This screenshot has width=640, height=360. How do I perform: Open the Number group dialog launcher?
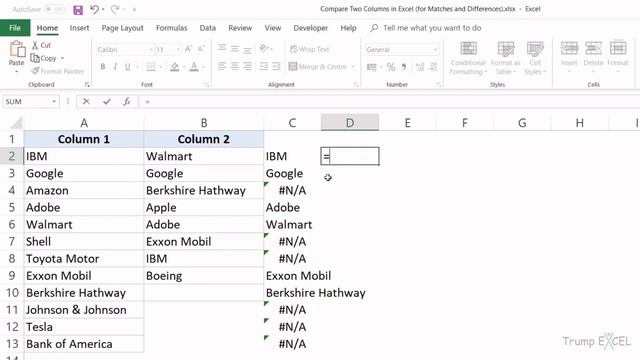(x=439, y=84)
